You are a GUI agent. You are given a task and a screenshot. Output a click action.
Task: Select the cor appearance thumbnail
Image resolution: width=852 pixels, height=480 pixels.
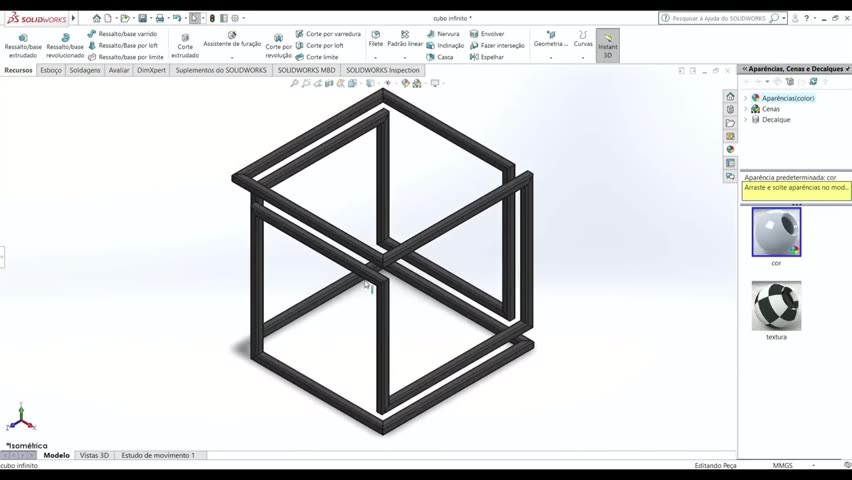pos(776,232)
